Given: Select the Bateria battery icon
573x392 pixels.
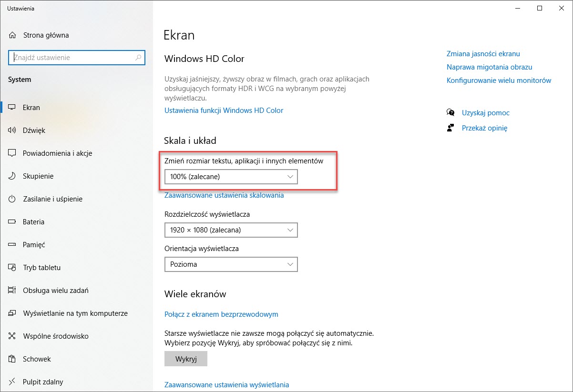Looking at the screenshot, I should (x=12, y=222).
